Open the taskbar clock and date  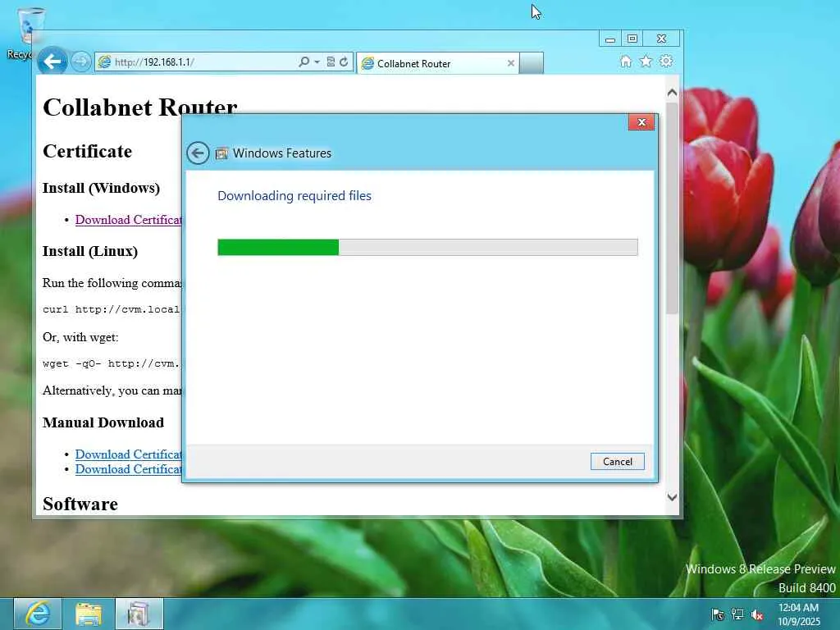point(799,614)
